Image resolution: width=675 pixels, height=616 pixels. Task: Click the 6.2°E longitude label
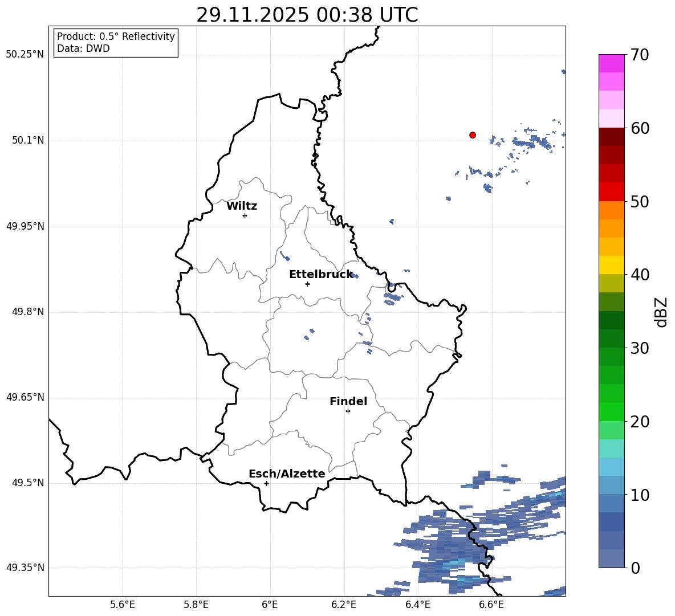coord(344,605)
